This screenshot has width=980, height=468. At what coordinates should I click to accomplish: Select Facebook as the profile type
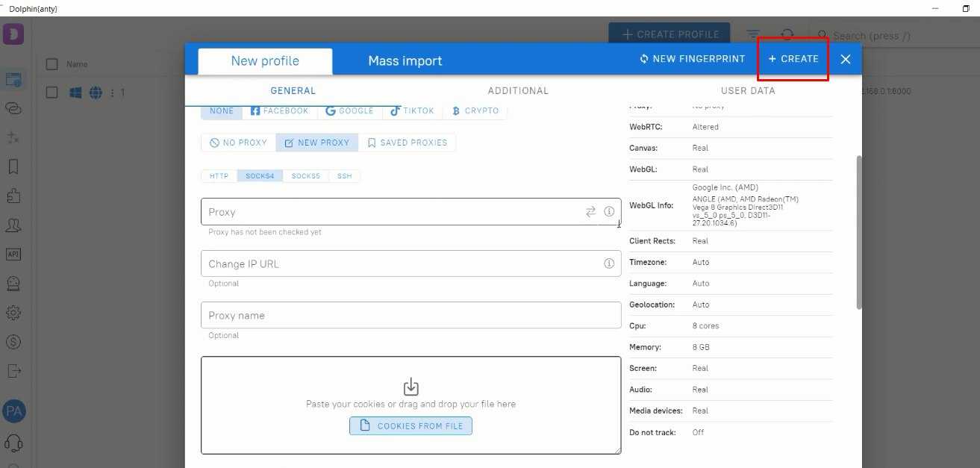[279, 110]
